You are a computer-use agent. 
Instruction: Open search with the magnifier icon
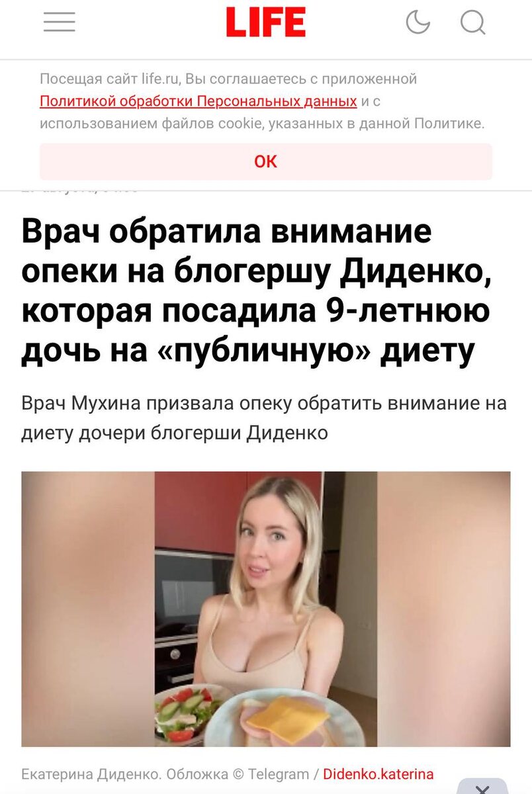click(x=473, y=24)
